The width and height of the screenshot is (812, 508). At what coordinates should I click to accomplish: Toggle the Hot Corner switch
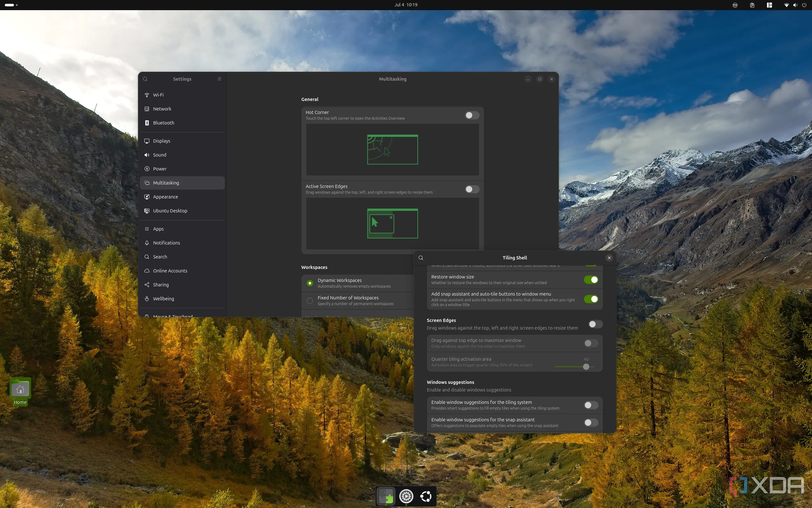[472, 115]
